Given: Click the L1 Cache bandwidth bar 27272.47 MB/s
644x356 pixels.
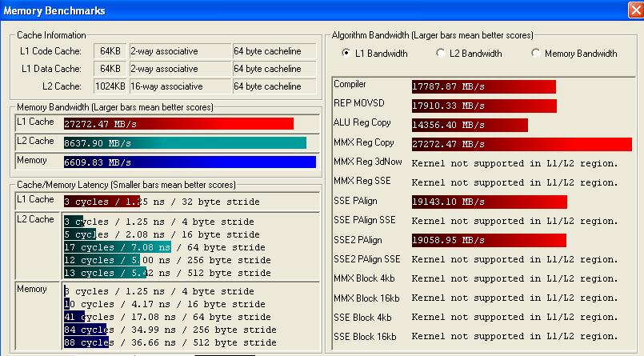Looking at the screenshot, I should (x=178, y=123).
